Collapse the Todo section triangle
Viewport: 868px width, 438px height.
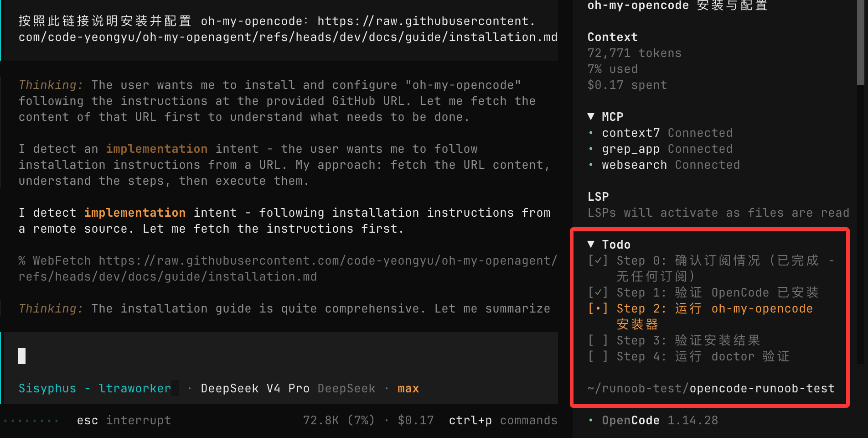(x=591, y=245)
